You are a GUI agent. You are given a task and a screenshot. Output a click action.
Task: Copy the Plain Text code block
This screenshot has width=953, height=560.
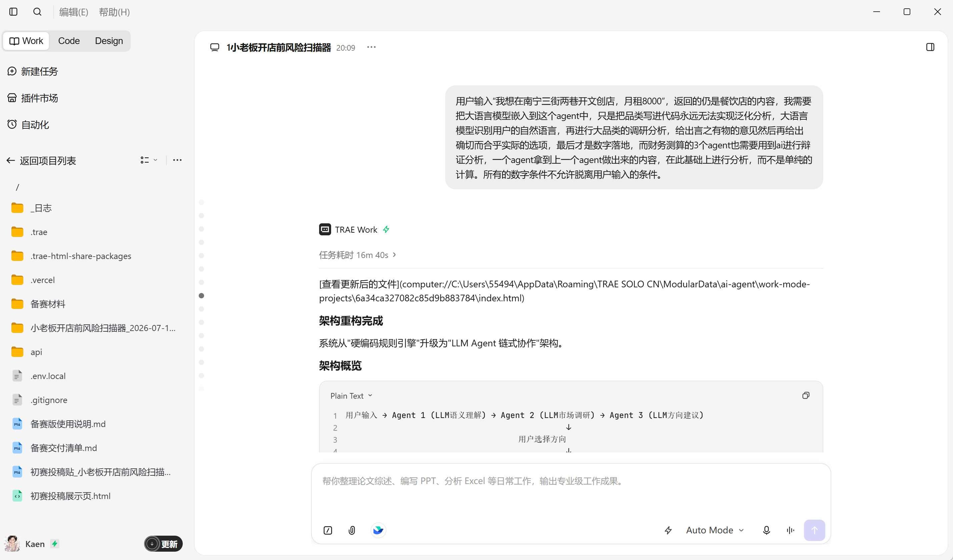(x=806, y=396)
